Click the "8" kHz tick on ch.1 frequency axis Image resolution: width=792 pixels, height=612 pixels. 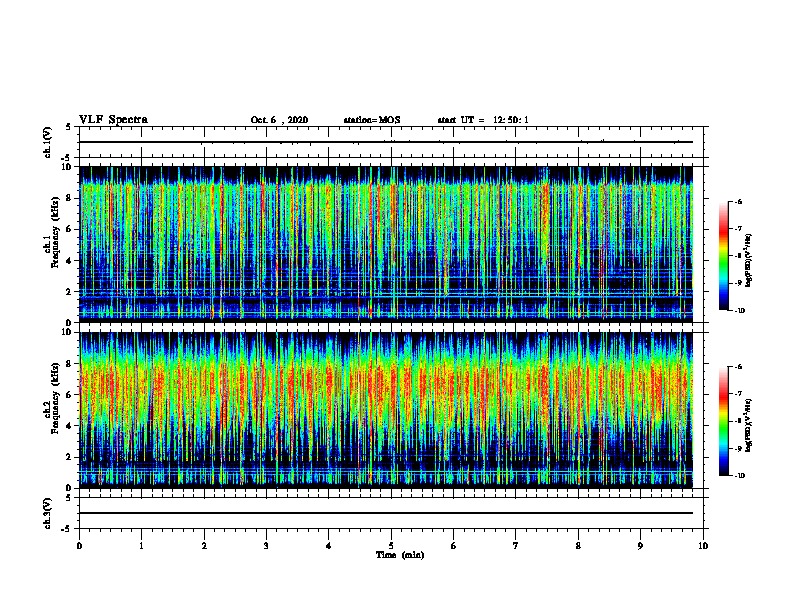pos(69,198)
